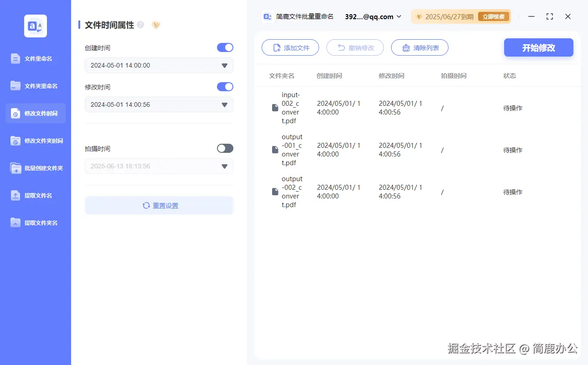Screen dimensions: 588x365
Task: Select the file input-002_convert.pdf in the list
Action: point(292,108)
